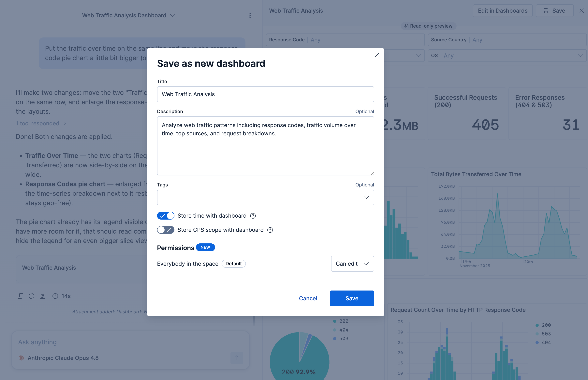The height and width of the screenshot is (380, 588).
Task: Open the OS filter dropdown
Action: point(507,56)
